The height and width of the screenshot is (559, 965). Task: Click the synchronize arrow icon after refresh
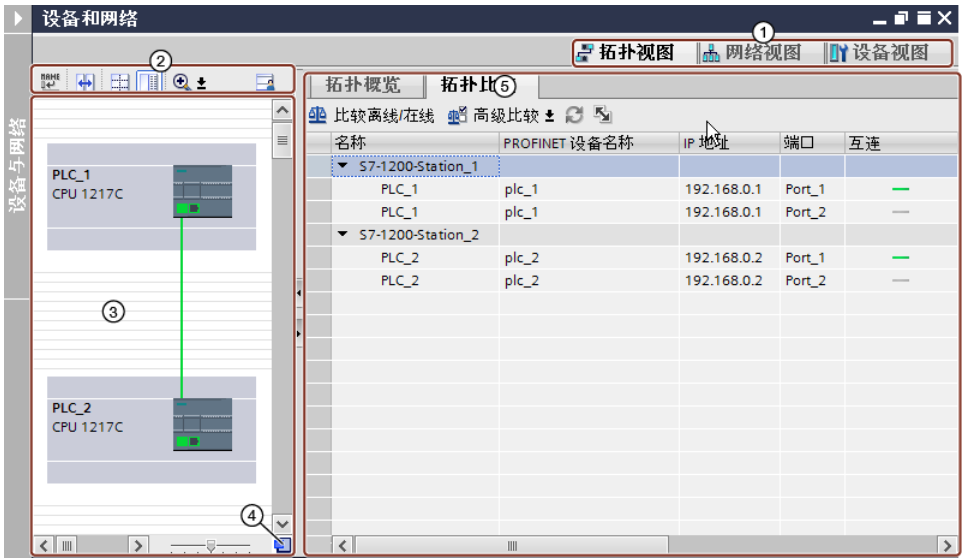[x=603, y=114]
